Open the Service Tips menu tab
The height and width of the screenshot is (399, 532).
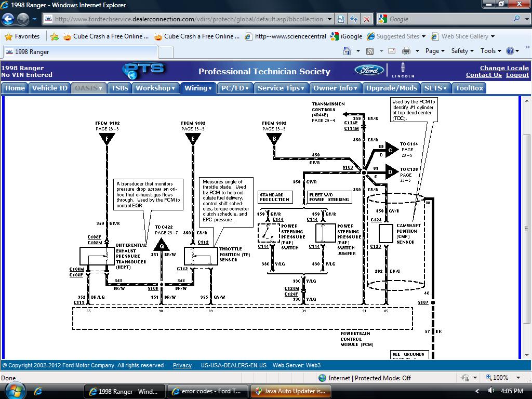(281, 88)
